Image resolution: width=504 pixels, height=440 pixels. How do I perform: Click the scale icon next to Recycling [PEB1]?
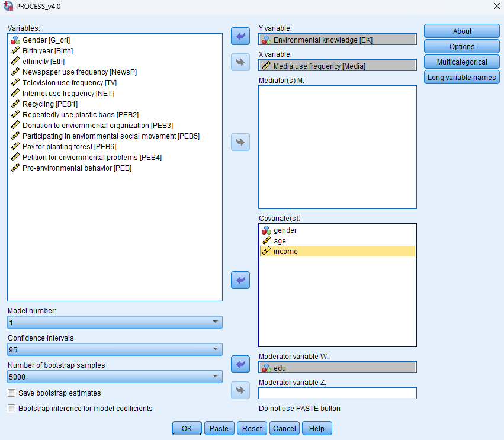click(x=15, y=104)
